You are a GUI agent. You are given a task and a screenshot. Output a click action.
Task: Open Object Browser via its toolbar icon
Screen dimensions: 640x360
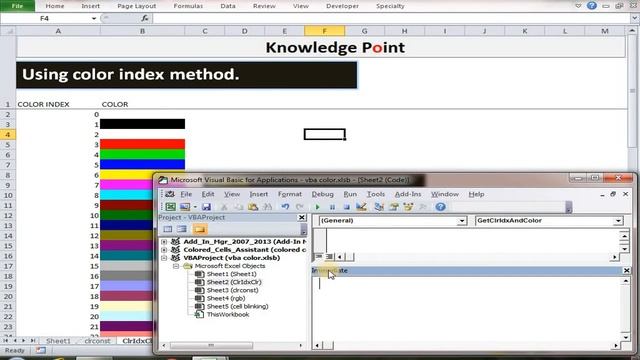[x=408, y=207]
